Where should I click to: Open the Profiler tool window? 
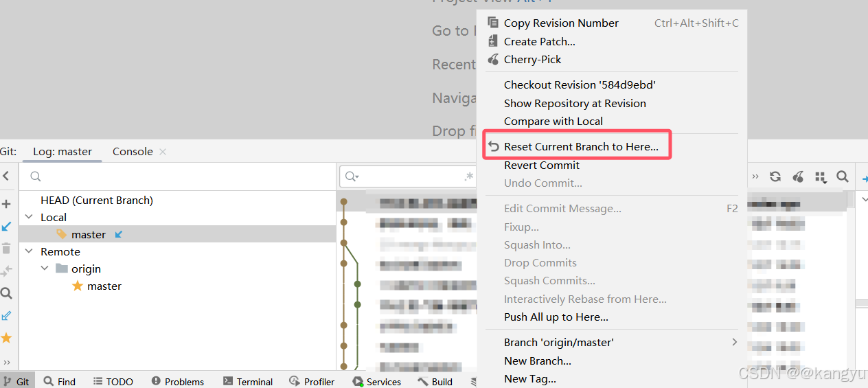tap(312, 381)
